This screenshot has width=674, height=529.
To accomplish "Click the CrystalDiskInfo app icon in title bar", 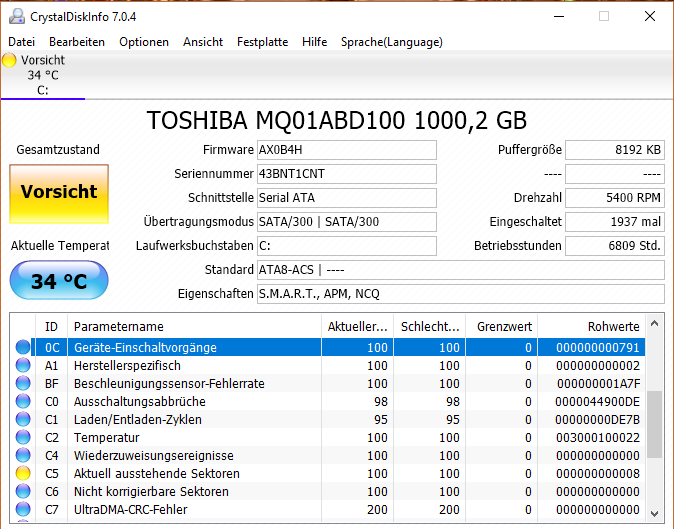I will [x=17, y=16].
